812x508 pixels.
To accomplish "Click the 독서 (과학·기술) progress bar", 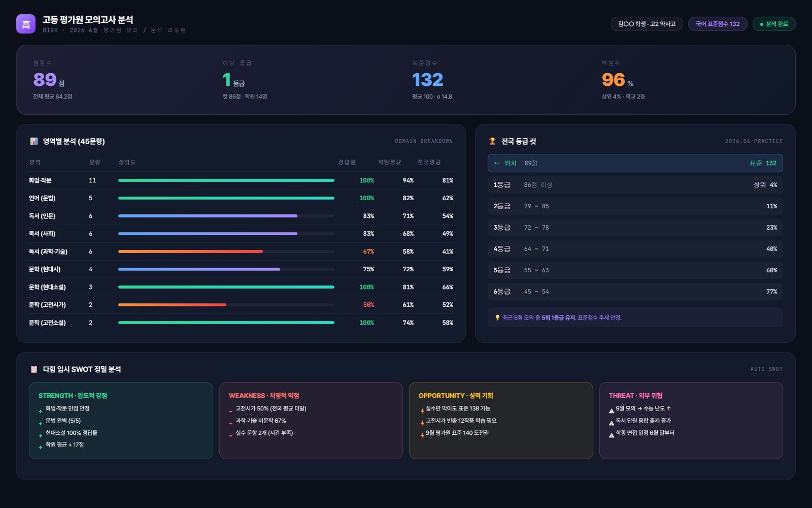I will pos(226,251).
